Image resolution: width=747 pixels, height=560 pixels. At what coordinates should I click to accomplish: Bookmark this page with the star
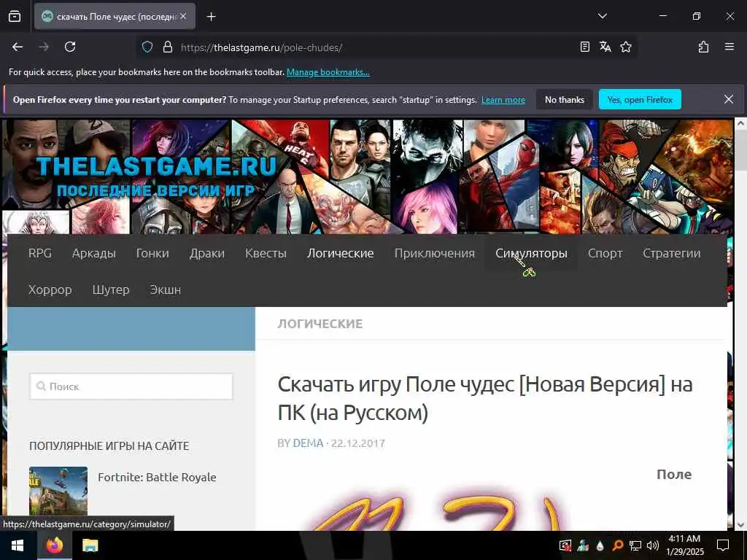[x=625, y=47]
